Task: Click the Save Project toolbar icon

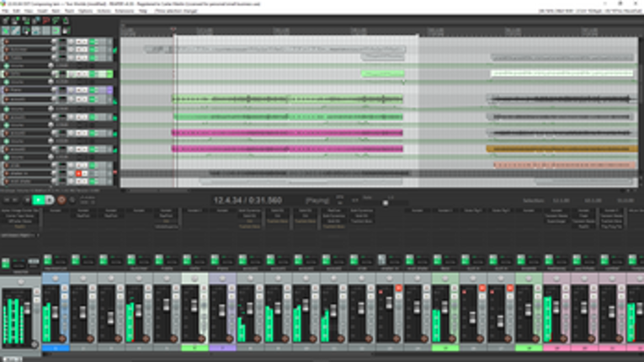Action: (x=26, y=20)
